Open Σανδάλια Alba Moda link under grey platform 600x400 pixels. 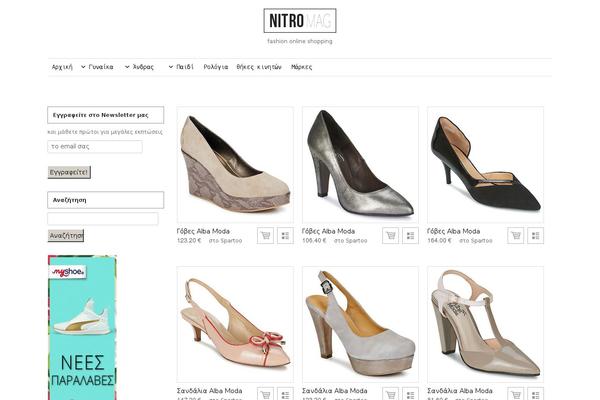pyautogui.click(x=334, y=391)
